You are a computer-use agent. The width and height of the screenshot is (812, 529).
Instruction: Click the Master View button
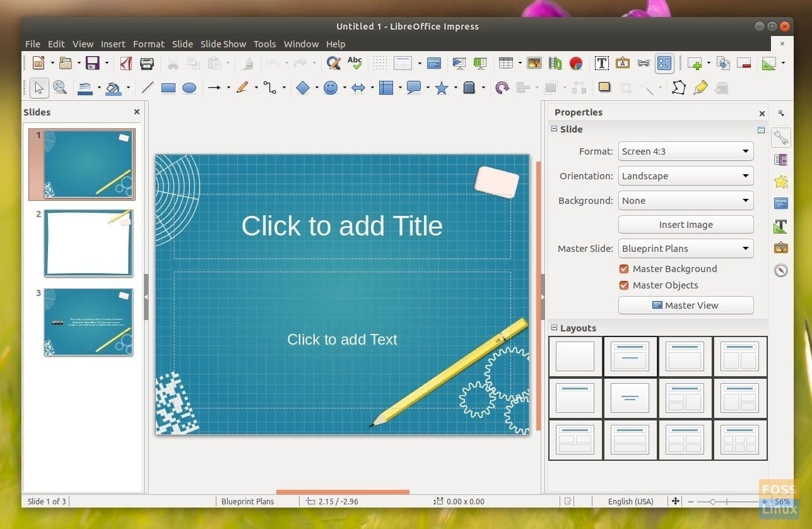(x=686, y=305)
